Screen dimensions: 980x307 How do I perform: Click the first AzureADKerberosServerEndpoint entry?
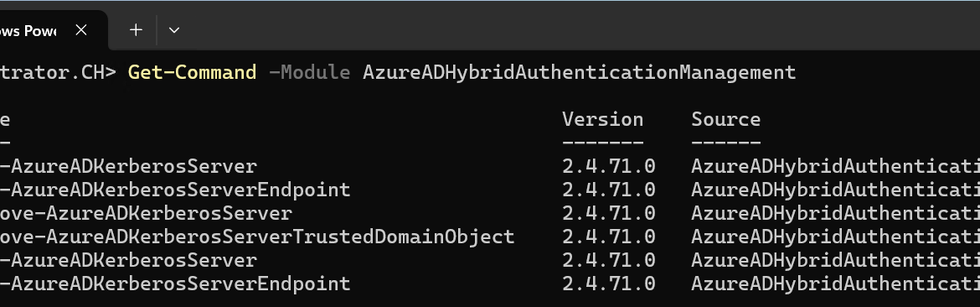176,190
